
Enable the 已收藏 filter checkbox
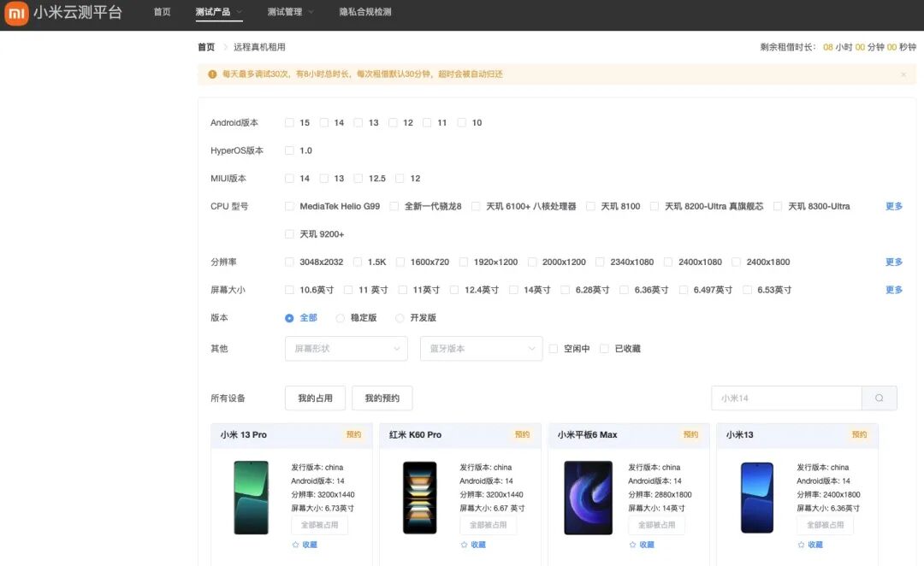pyautogui.click(x=604, y=349)
